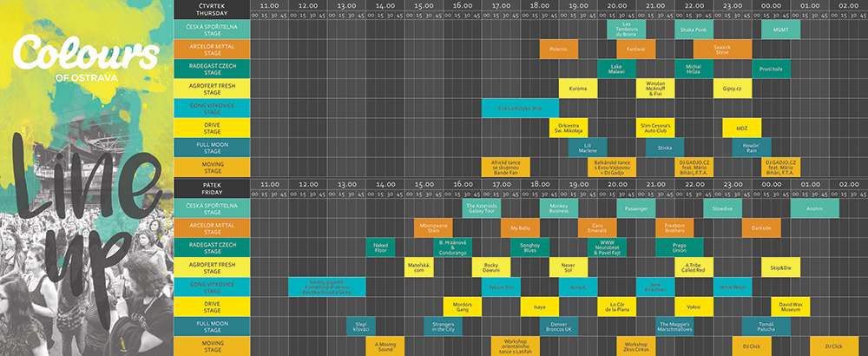Select the Čtvrtek Thursday day header
Image resolution: width=868 pixels, height=356 pixels.
click(212, 10)
